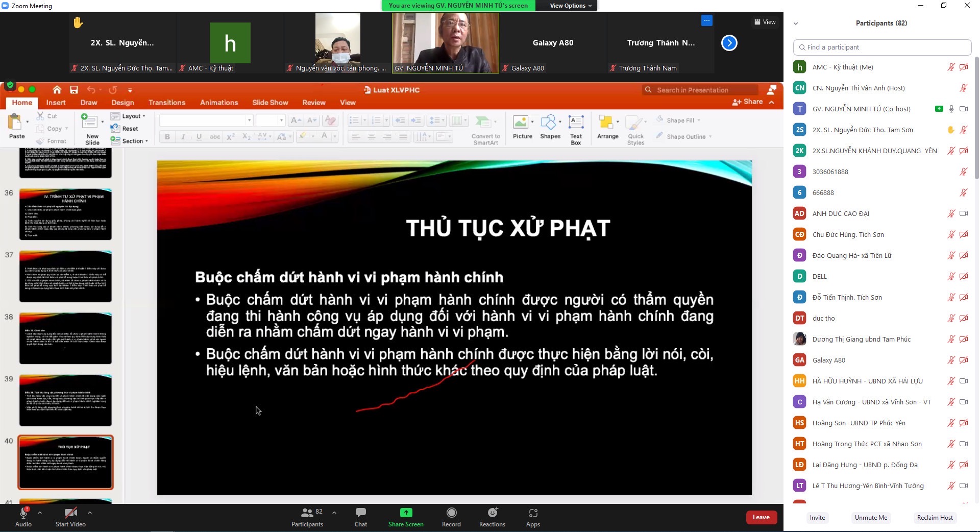Open View Options dropdown
This screenshot has width=980, height=532.
pyautogui.click(x=571, y=6)
